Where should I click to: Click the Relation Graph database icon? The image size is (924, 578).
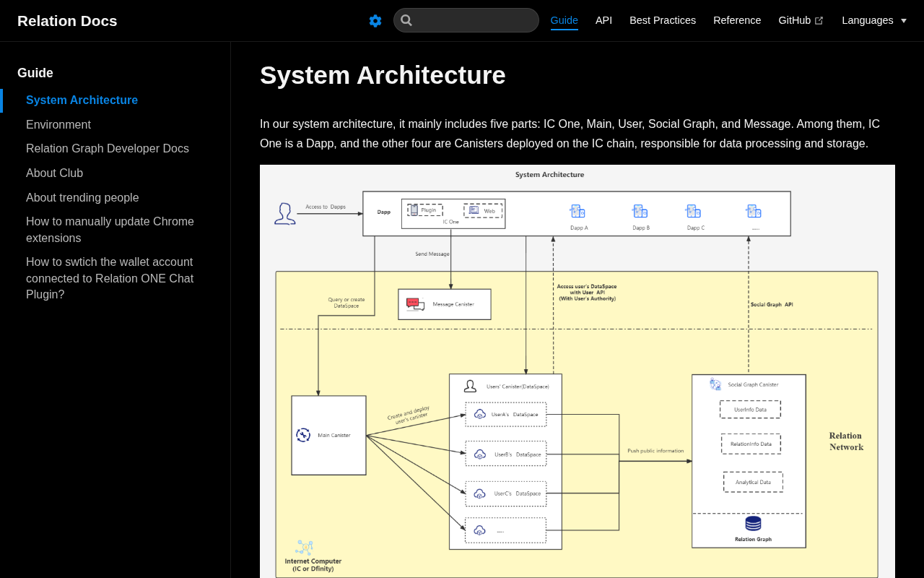753,524
